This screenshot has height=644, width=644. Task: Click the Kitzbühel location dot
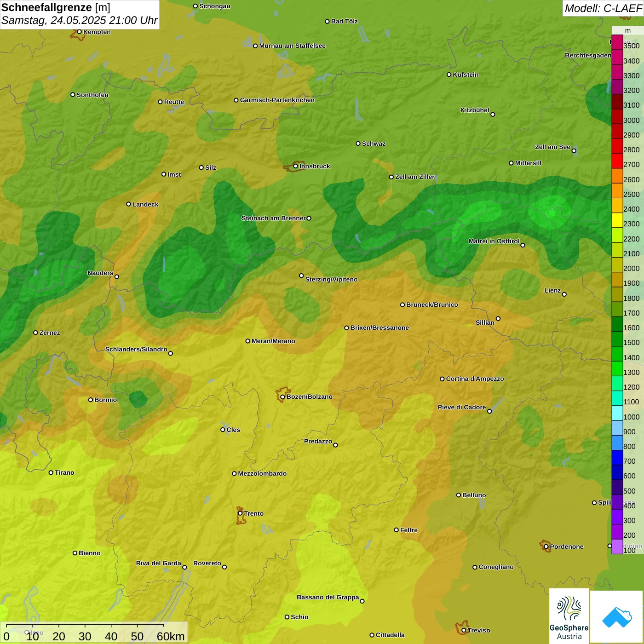tap(493, 114)
